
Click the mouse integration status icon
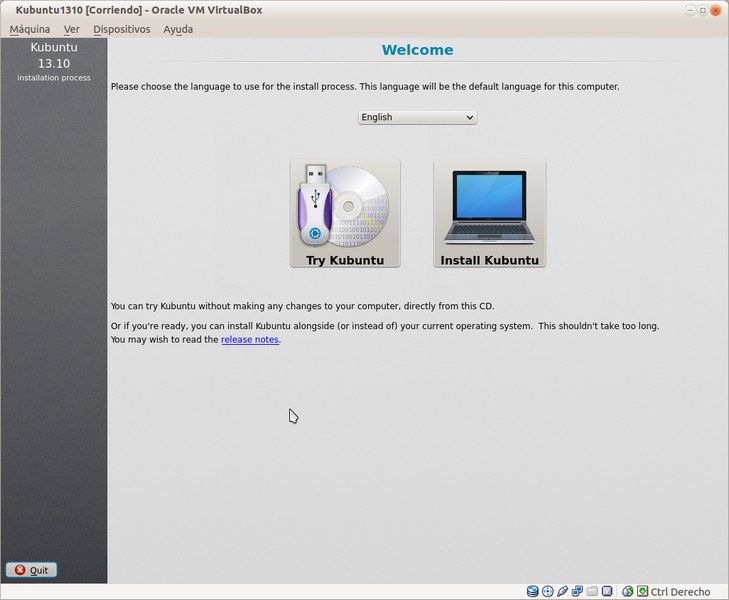(628, 591)
